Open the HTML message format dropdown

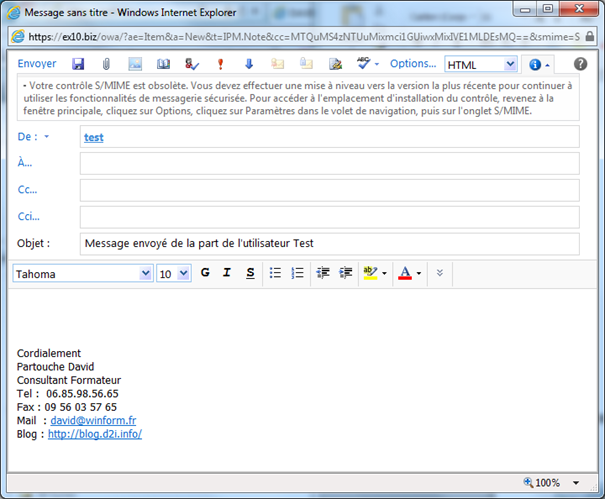(x=510, y=65)
